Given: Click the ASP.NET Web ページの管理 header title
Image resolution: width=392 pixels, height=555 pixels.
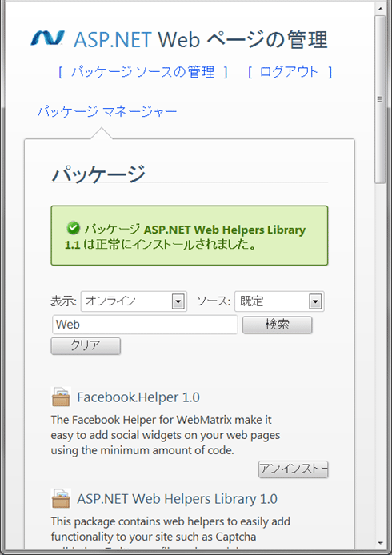Looking at the screenshot, I should 201,39.
